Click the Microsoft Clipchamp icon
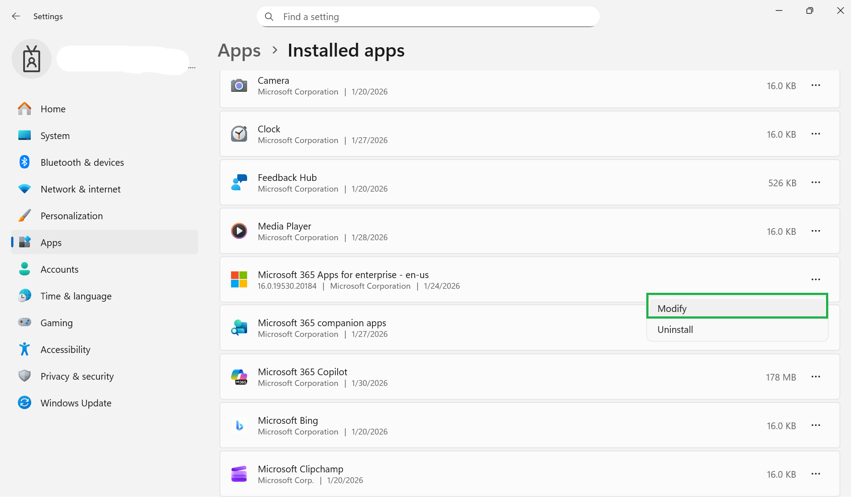 pos(239,474)
